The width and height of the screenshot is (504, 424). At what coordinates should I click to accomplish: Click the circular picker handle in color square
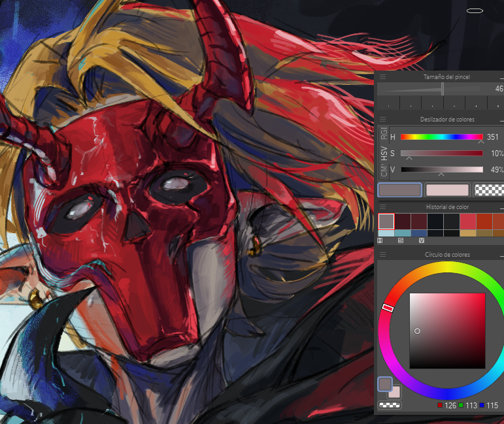coord(417,331)
